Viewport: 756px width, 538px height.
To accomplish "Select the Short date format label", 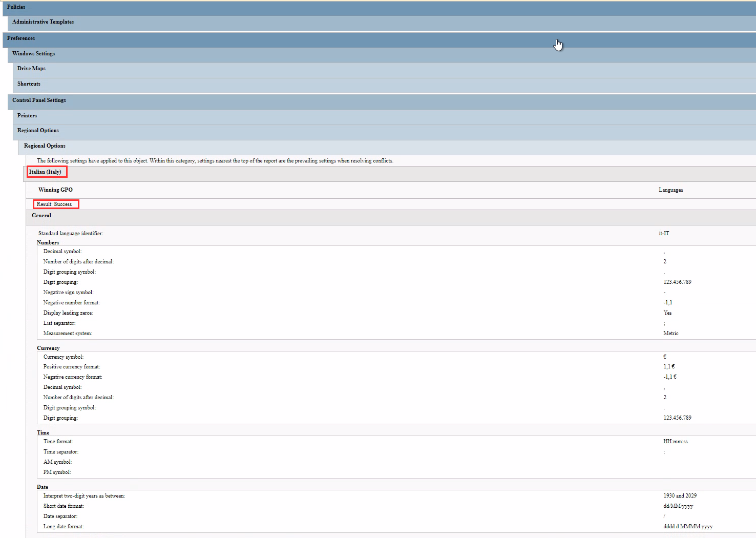I will click(64, 506).
